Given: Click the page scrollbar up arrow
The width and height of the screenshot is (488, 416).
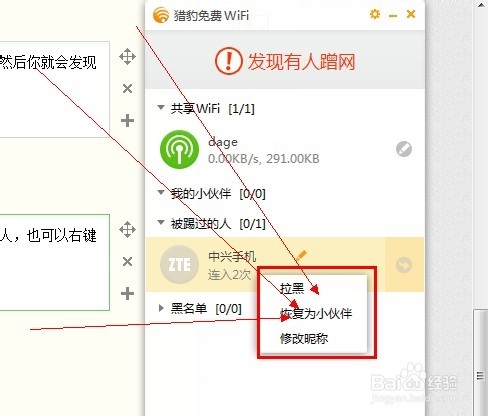Looking at the screenshot, I should (481, 5).
